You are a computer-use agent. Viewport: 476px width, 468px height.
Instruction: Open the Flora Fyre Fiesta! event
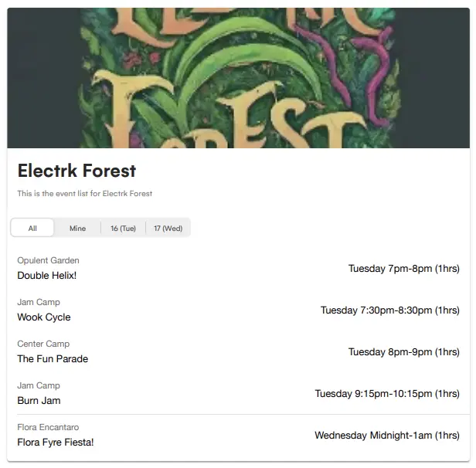[56, 442]
